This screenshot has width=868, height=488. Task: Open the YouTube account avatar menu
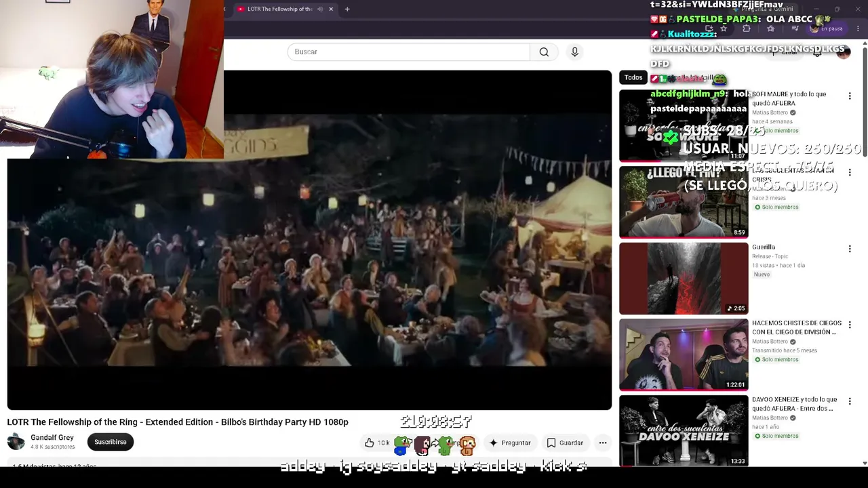click(x=843, y=52)
